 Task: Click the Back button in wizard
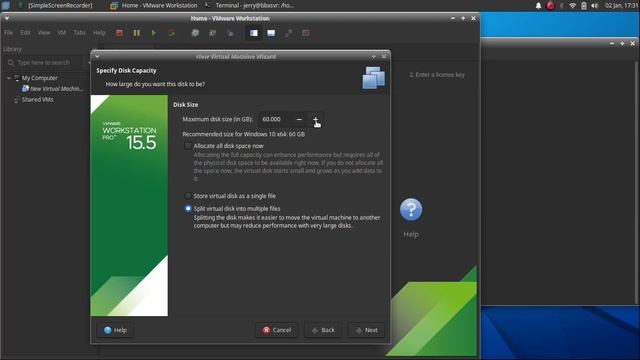pos(323,330)
